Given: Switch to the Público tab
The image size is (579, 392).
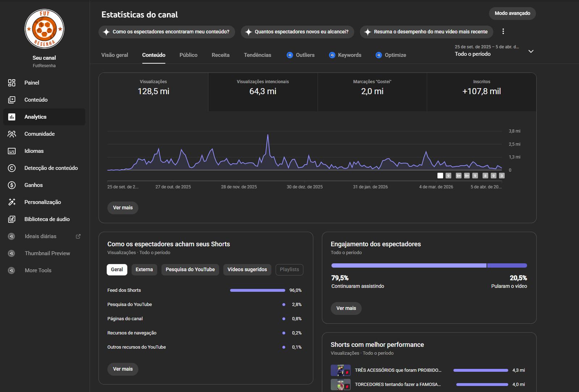Looking at the screenshot, I should click(x=188, y=55).
